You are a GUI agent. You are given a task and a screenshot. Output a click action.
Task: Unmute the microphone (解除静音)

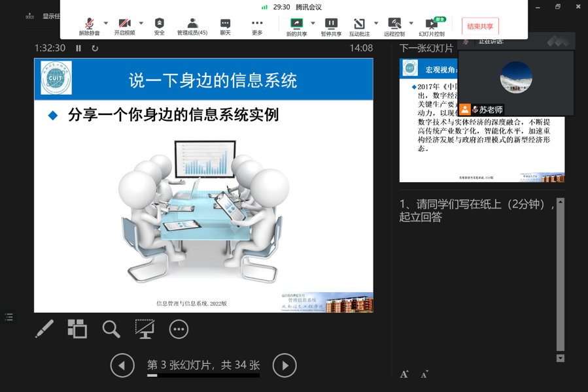[x=90, y=26]
